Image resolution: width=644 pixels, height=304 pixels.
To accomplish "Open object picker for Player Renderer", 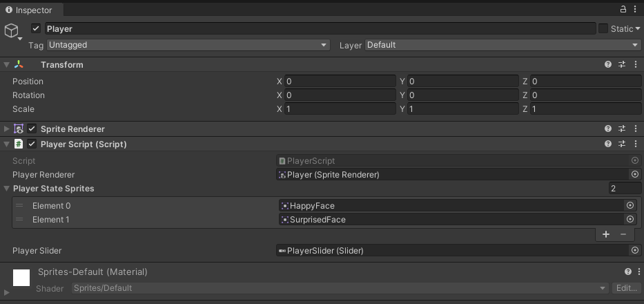I will [x=635, y=174].
